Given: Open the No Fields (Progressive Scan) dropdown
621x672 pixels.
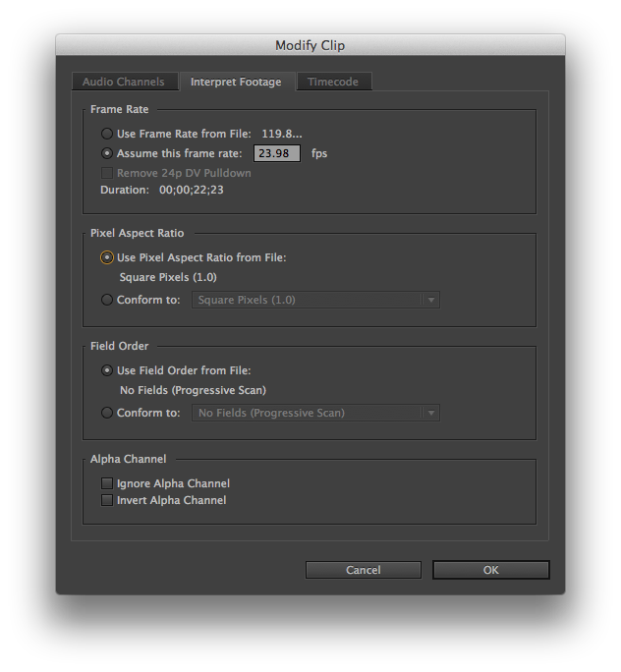Looking at the screenshot, I should pyautogui.click(x=315, y=413).
